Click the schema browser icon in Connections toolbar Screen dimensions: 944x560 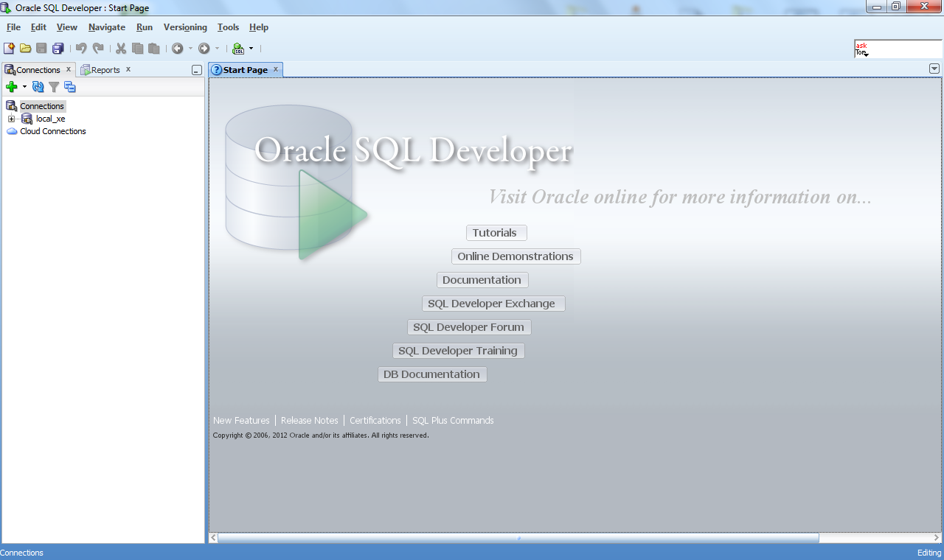70,87
